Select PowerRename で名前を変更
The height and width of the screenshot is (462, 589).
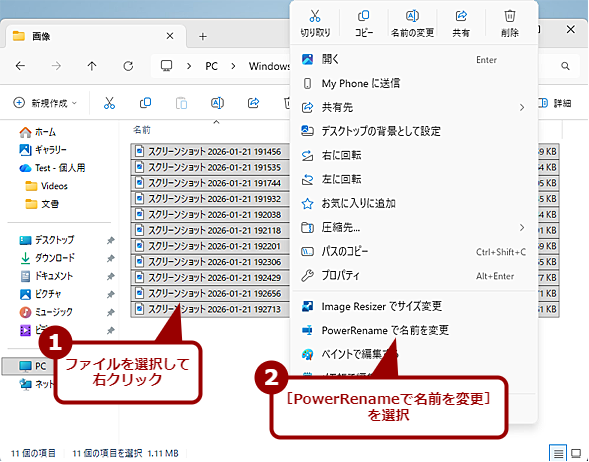[x=414, y=330]
